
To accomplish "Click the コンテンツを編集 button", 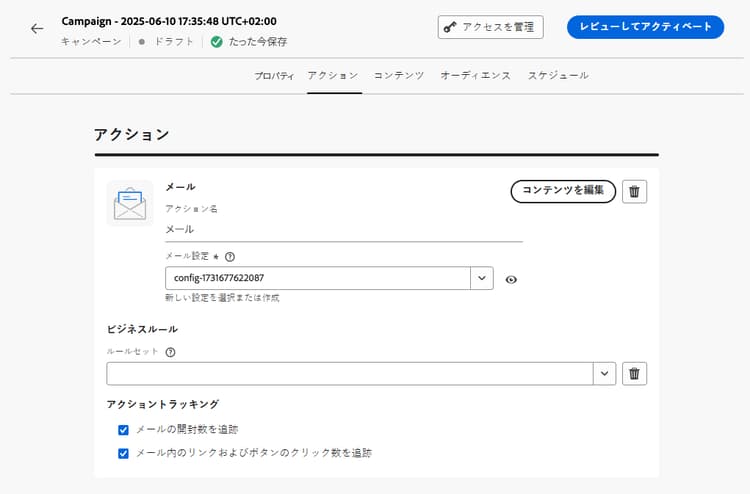I will coord(563,191).
